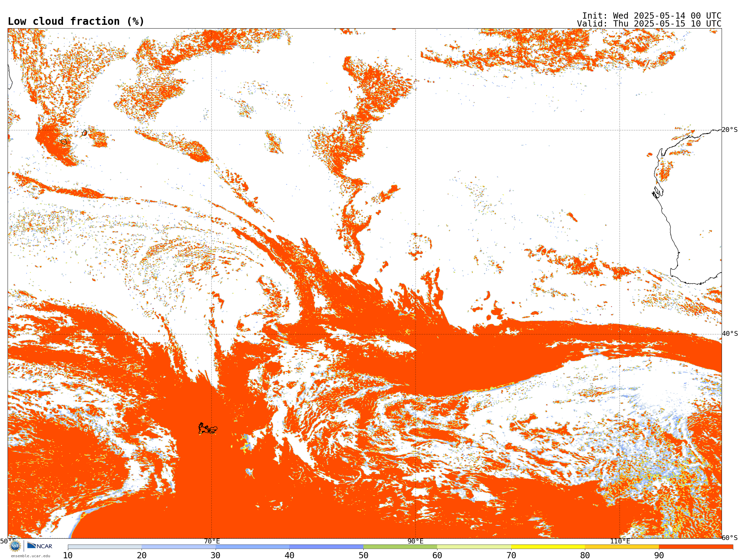Pick the 20–30 light blue colorbar segment

coord(178,547)
